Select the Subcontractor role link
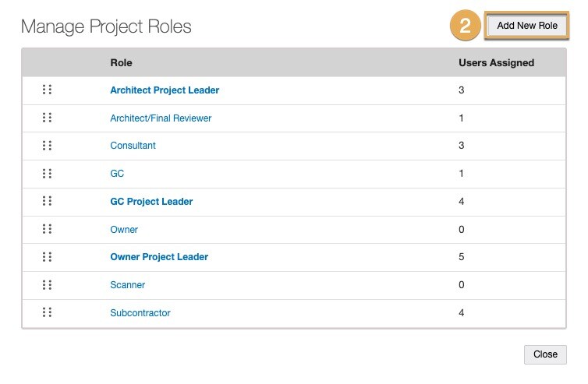Viewport: 588px width, 384px height. (140, 313)
